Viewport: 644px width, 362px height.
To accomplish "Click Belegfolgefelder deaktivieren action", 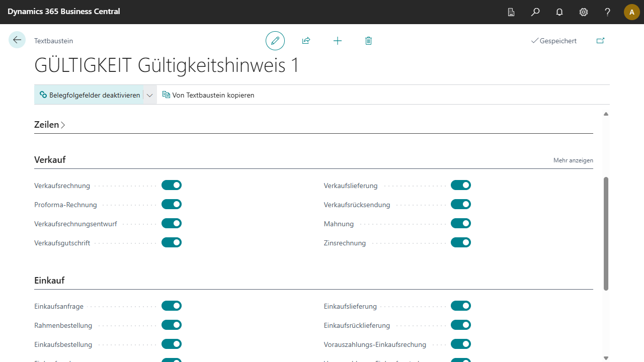I will click(90, 95).
